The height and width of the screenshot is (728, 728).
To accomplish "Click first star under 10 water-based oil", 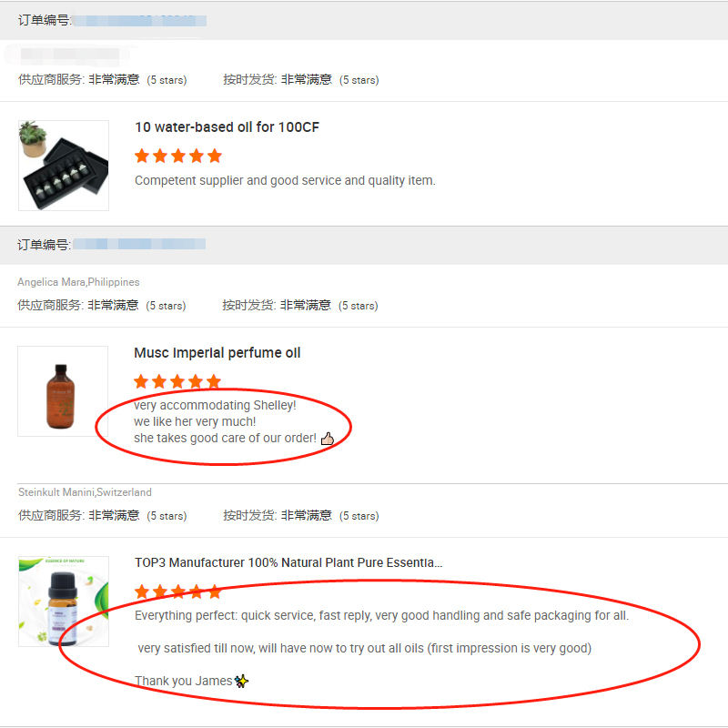I will pyautogui.click(x=142, y=156).
